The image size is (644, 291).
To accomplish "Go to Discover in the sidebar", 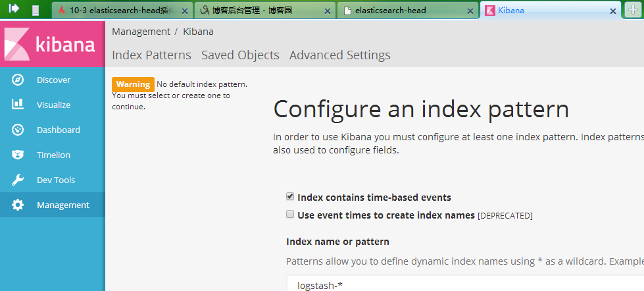I will click(x=54, y=80).
